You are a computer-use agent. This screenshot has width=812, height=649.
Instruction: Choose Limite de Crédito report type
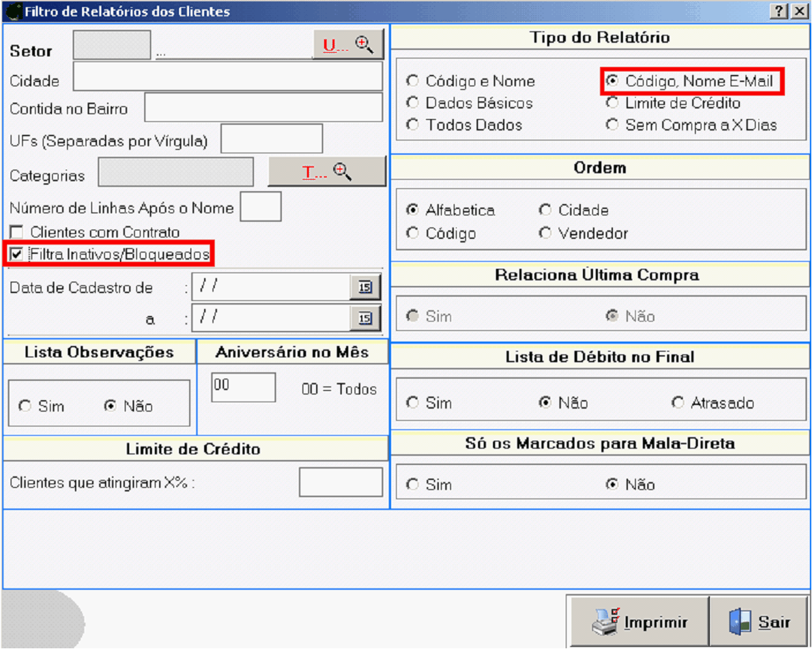[x=612, y=103]
